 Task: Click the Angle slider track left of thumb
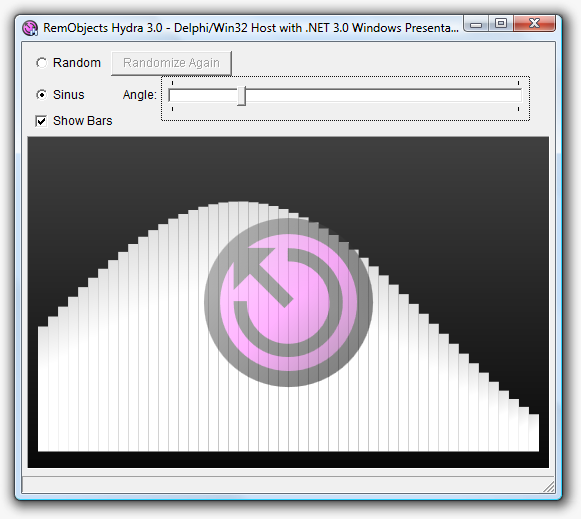coord(203,96)
